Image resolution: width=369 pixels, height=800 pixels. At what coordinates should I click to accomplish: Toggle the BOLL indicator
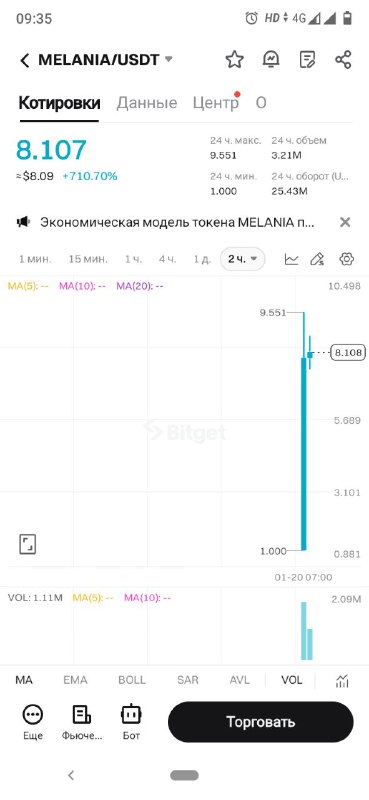[x=132, y=680]
